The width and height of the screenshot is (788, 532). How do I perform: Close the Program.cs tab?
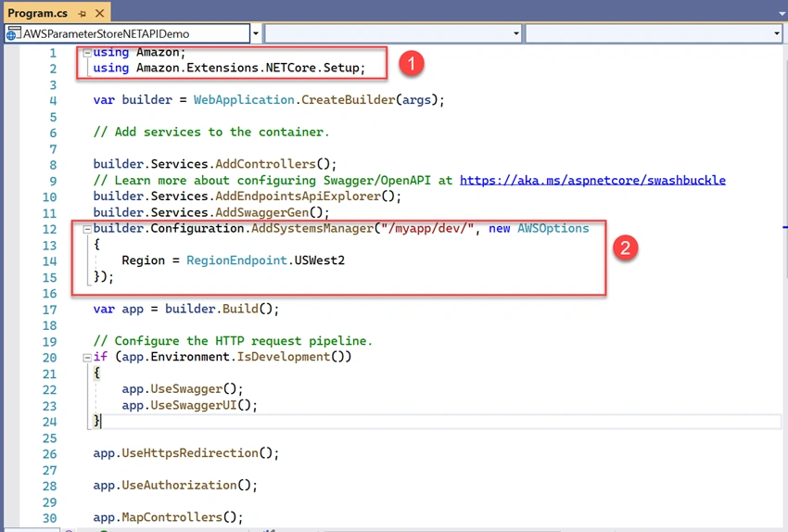click(100, 14)
